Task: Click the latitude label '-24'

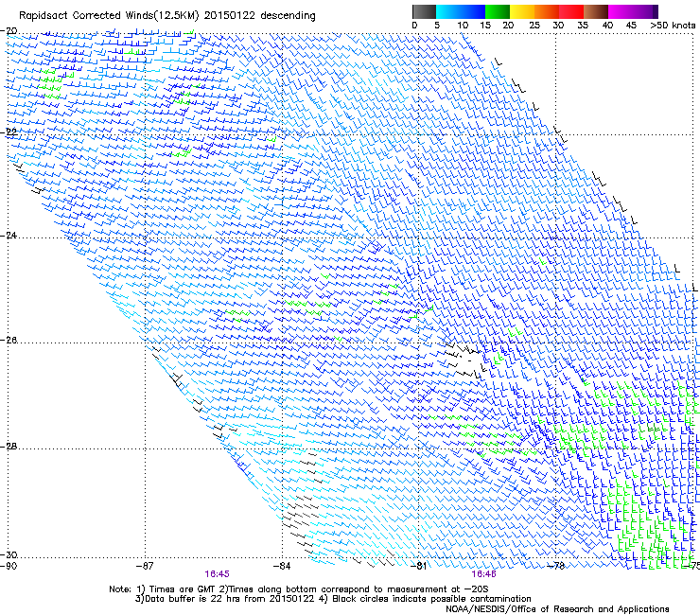Action: click(x=9, y=236)
